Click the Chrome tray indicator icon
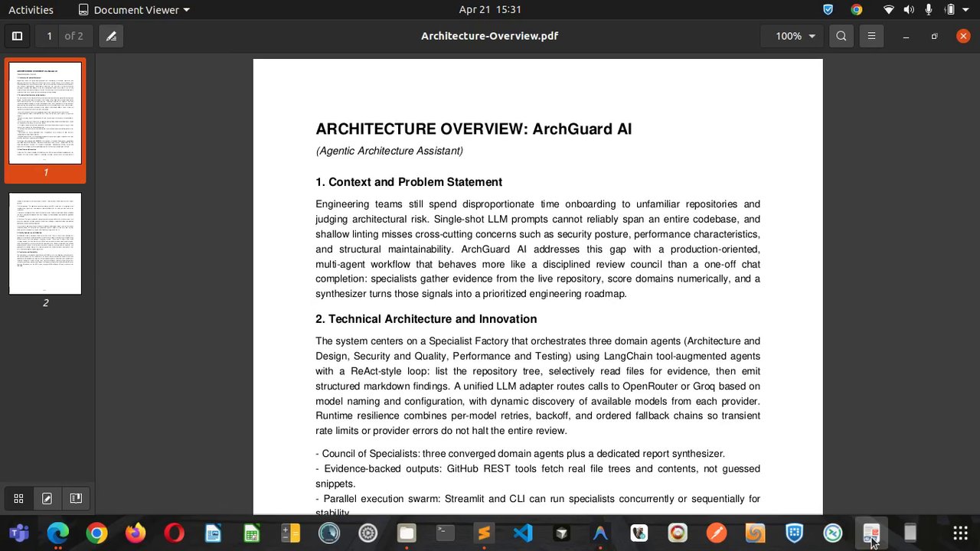Image resolution: width=980 pixels, height=551 pixels. point(856,9)
